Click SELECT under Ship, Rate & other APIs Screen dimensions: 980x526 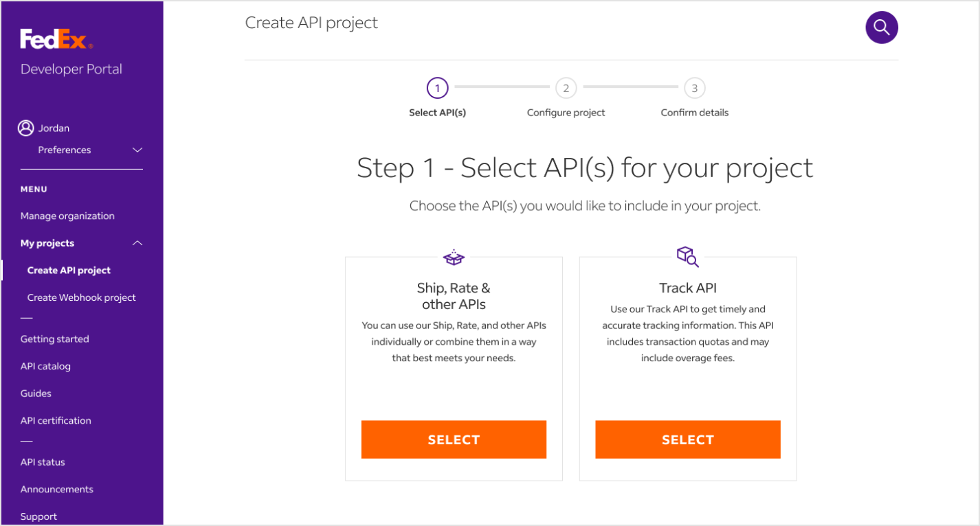coord(454,439)
